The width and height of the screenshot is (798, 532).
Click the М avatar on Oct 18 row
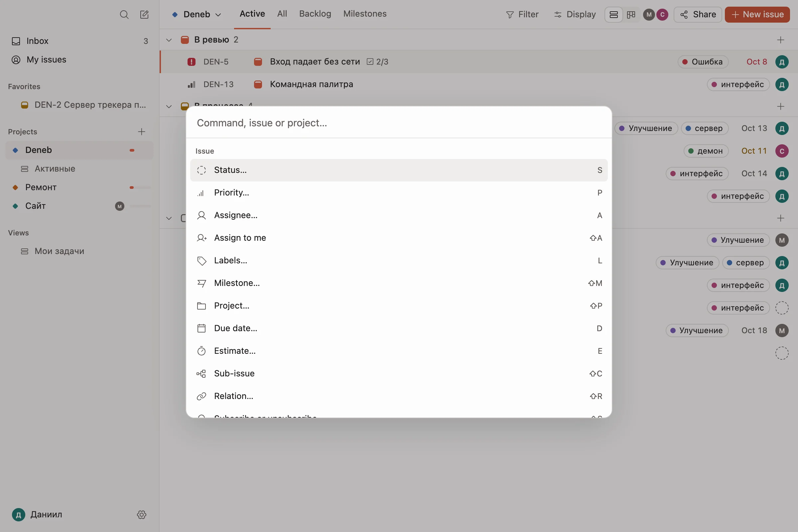782,331
